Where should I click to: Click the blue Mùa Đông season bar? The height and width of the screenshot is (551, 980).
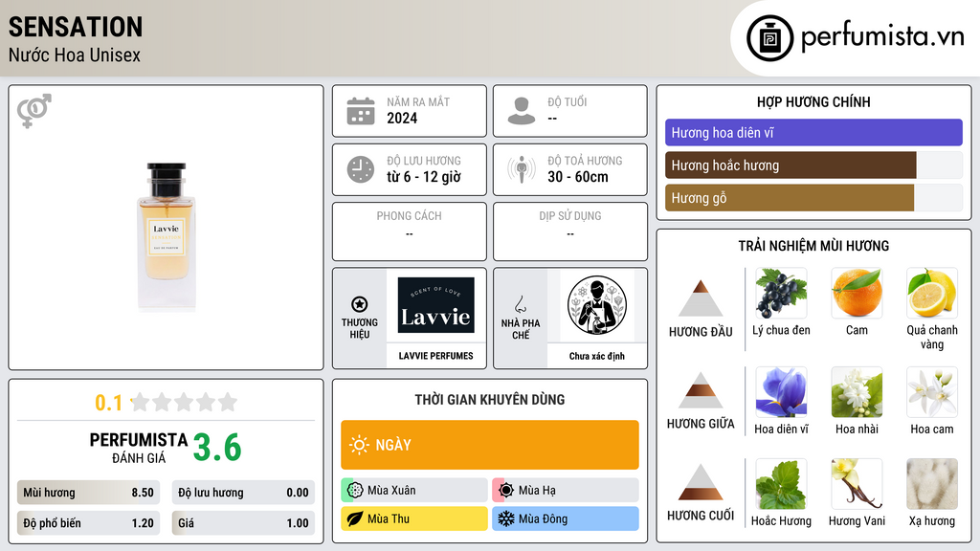pos(566,518)
